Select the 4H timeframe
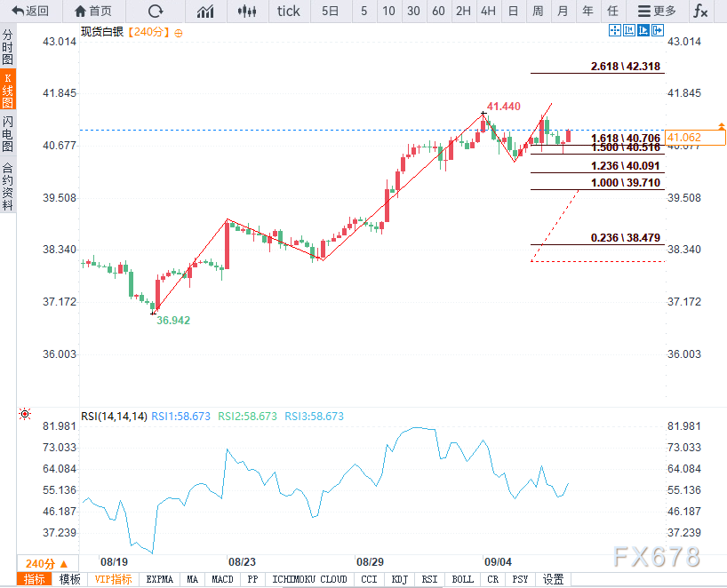The width and height of the screenshot is (727, 588). click(488, 12)
